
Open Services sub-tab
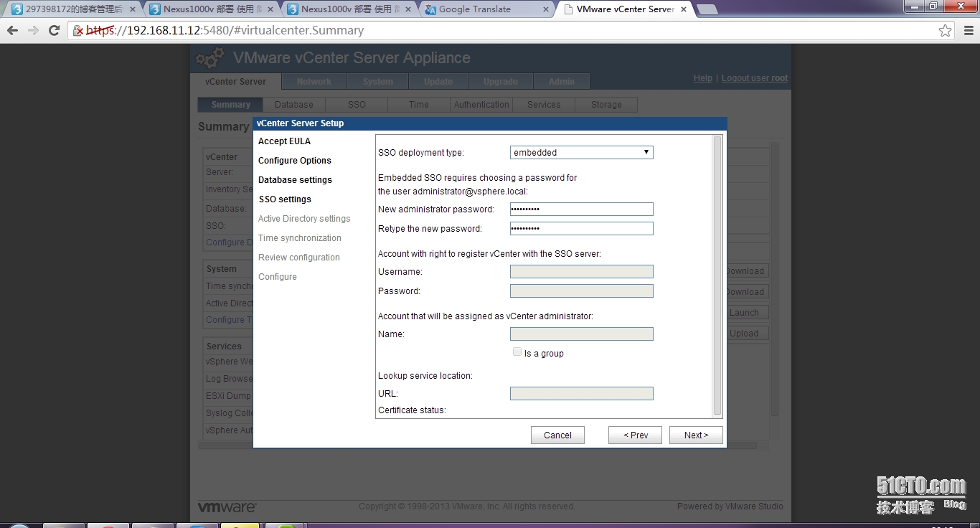pyautogui.click(x=544, y=105)
